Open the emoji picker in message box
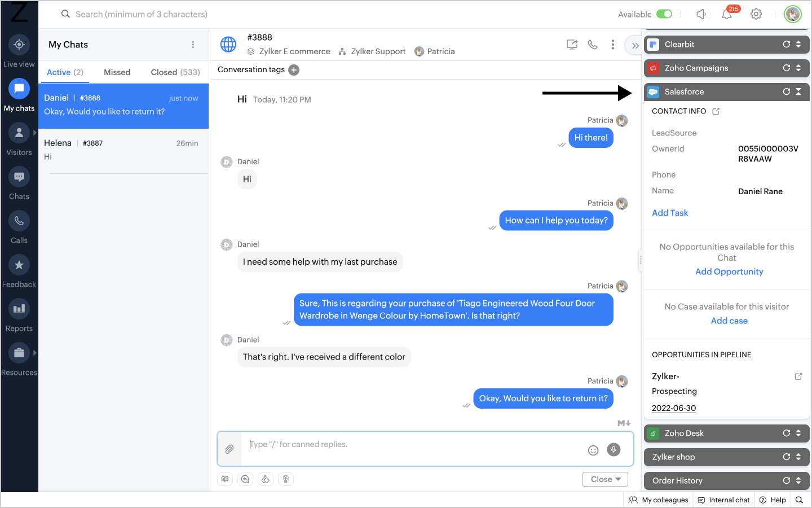Viewport: 812px width, 508px height. coord(593,450)
